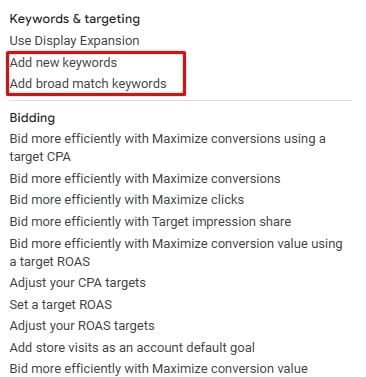Viewport: 366px width, 377px height.
Task: Choose Add new keywords option
Action: pos(63,62)
